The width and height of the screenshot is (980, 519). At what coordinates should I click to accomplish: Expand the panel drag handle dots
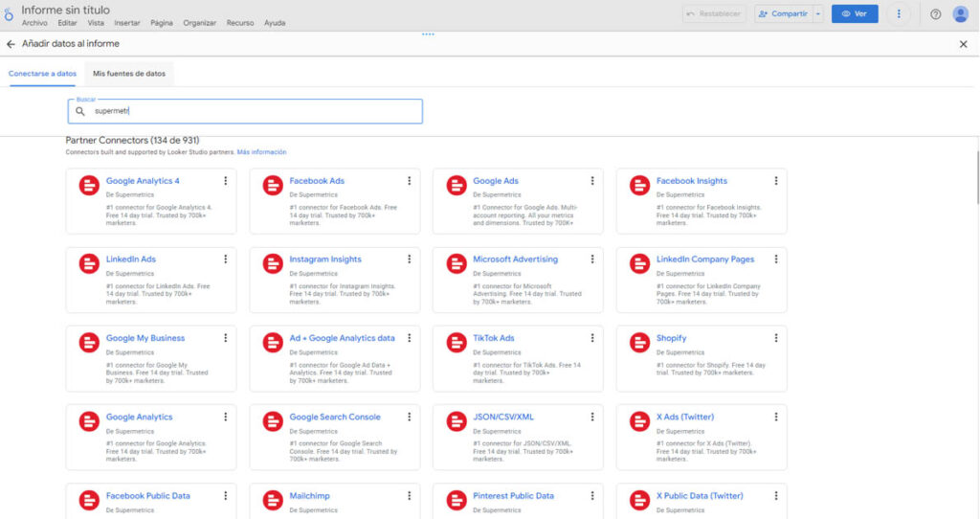[428, 34]
